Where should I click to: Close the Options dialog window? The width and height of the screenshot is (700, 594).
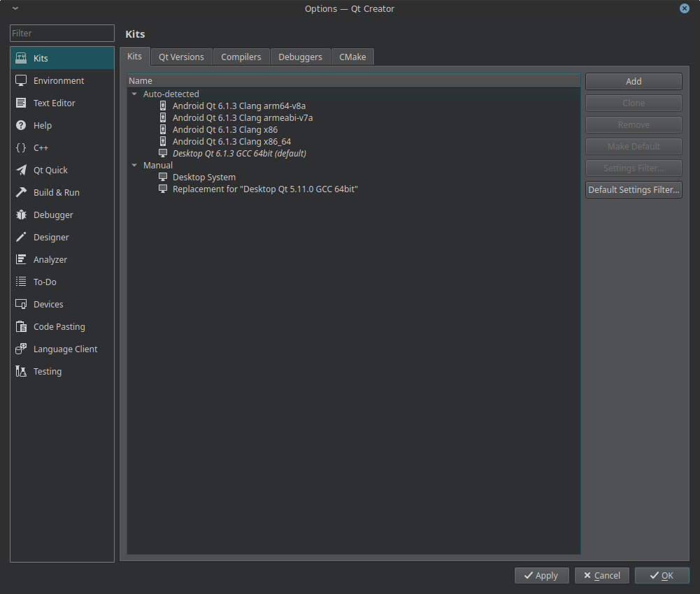click(685, 8)
